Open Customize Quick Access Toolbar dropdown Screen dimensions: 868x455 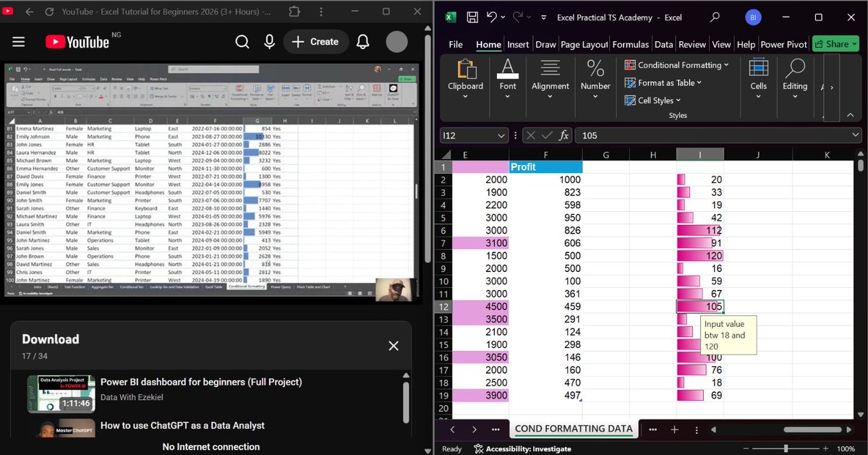(x=543, y=17)
